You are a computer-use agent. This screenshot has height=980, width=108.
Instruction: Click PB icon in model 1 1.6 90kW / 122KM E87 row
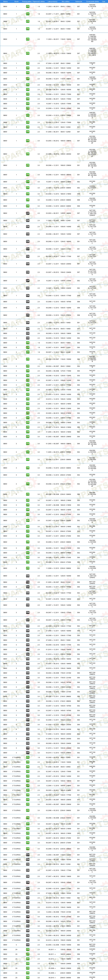(28, 21)
